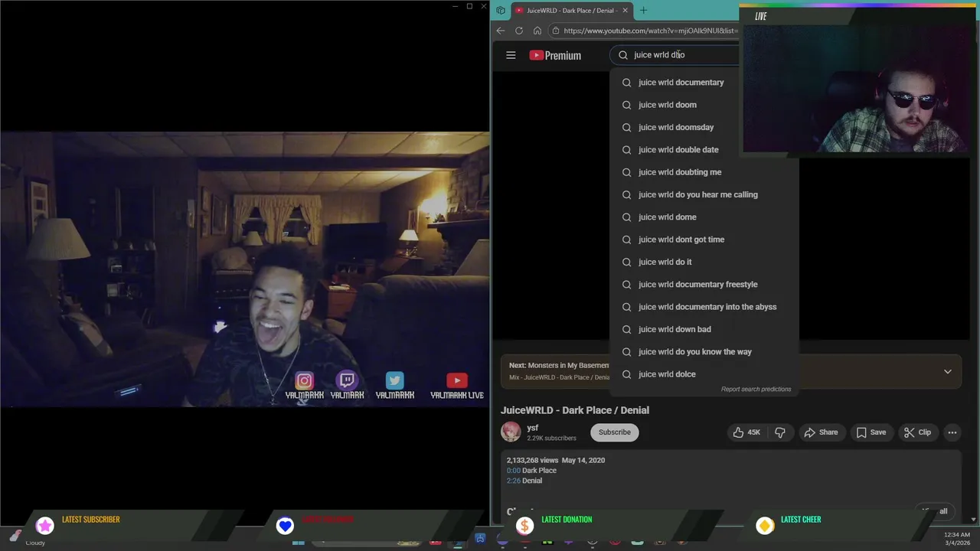Select suggestion 'juice wrld doubting me'
The width and height of the screenshot is (980, 551).
click(704, 172)
